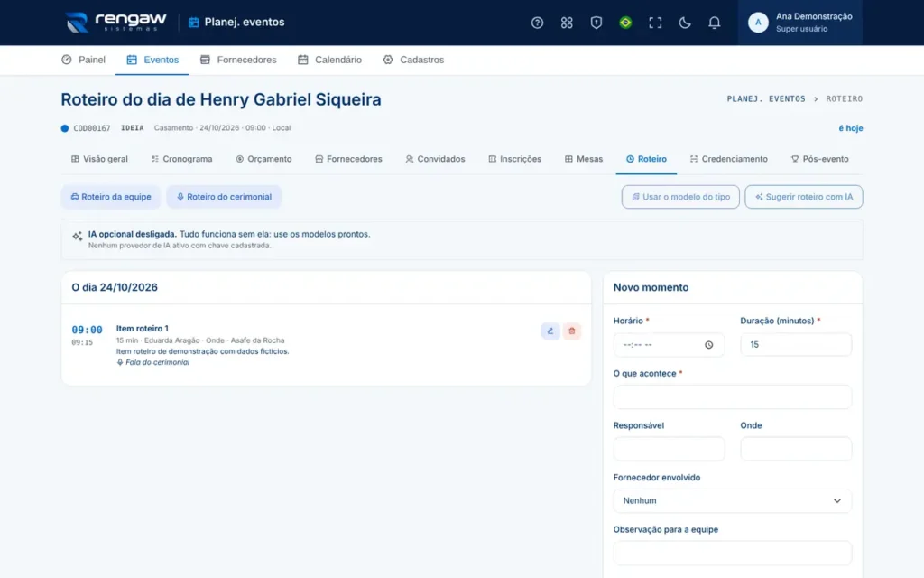Open Fornecedores in top navigation bar

click(x=238, y=60)
